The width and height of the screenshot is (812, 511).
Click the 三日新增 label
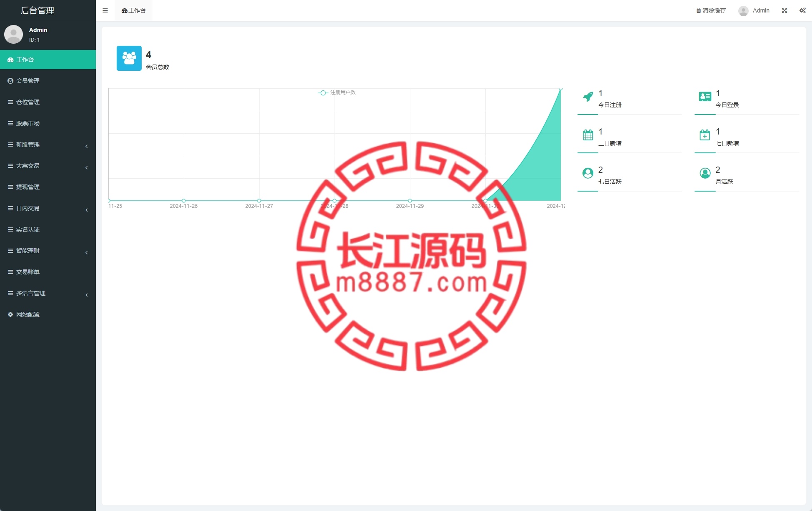point(610,143)
